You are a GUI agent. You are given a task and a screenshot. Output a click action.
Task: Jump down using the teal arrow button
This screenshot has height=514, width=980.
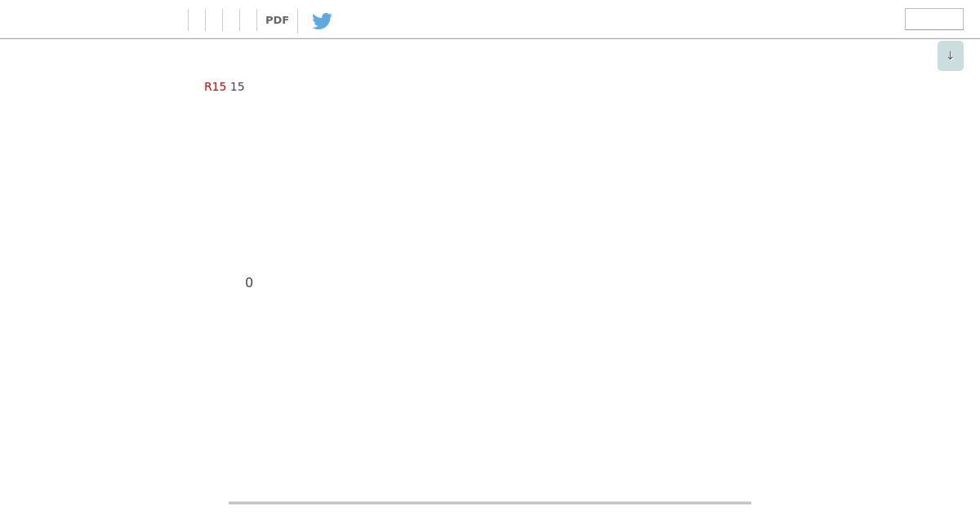951,55
